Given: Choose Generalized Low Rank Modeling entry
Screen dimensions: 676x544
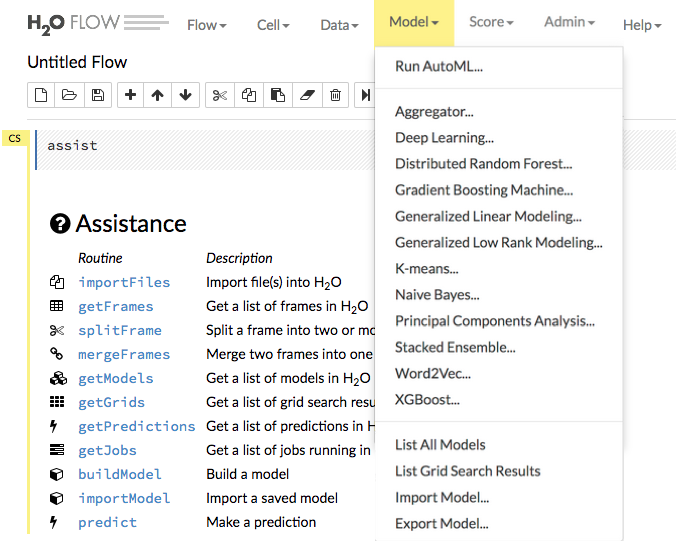Looking at the screenshot, I should tap(499, 243).
